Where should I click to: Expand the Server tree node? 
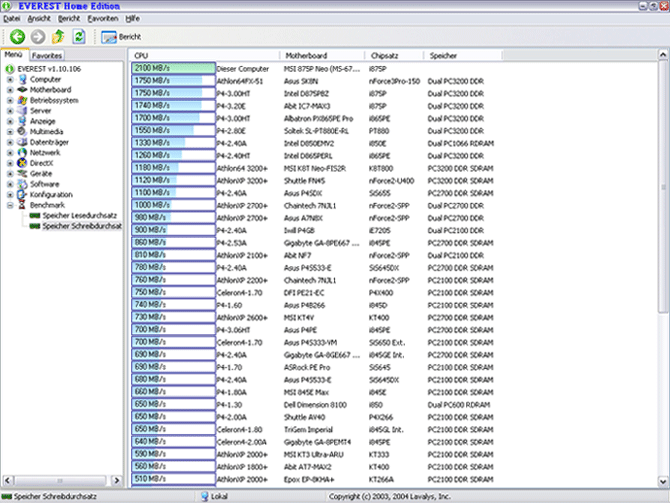10,111
